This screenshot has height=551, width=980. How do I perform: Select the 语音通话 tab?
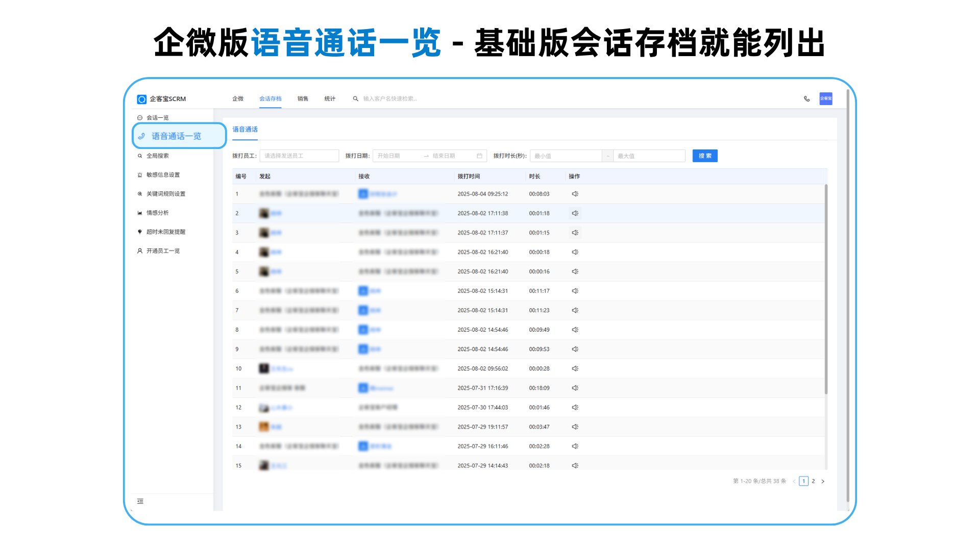[245, 129]
